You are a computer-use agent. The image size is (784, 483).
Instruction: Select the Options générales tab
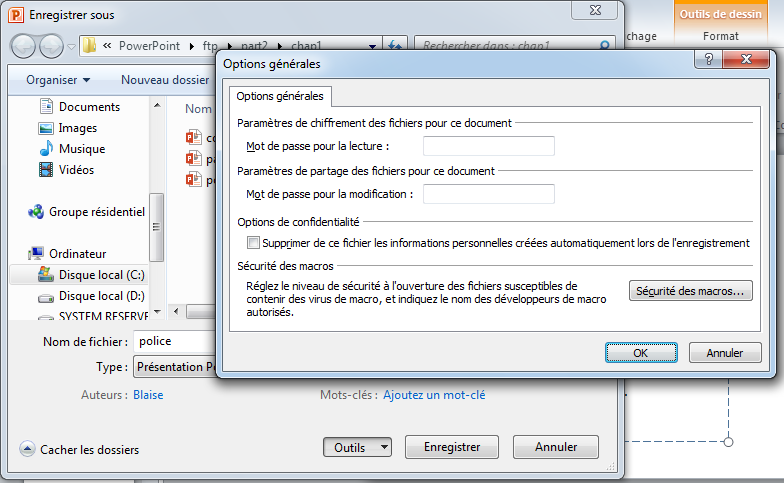[x=280, y=96]
